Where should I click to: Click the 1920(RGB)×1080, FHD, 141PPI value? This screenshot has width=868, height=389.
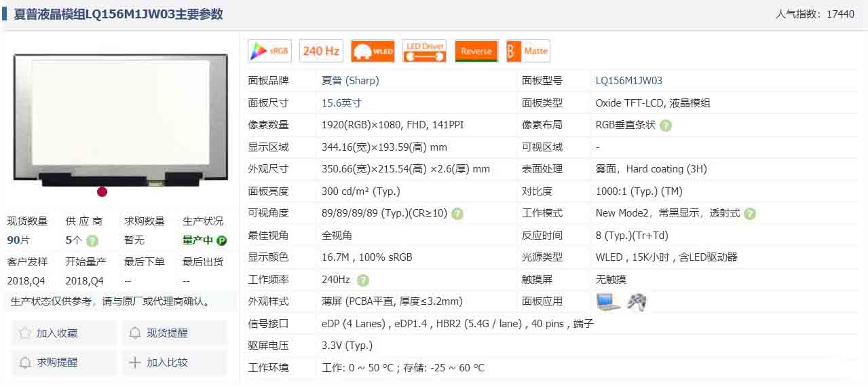(x=393, y=125)
